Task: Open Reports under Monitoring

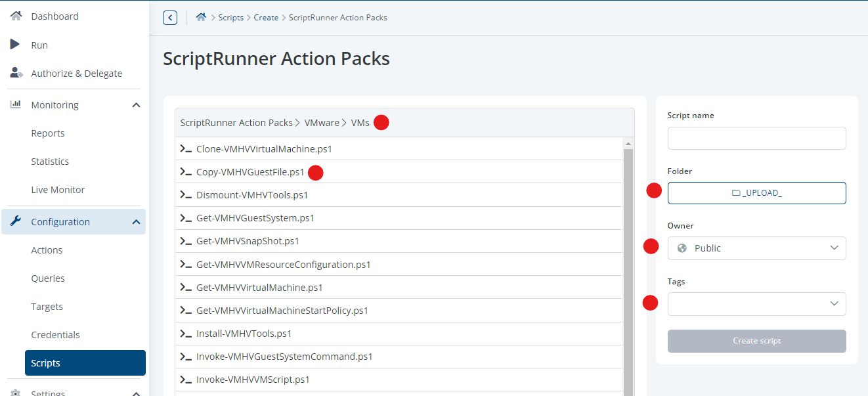Action: (48, 133)
